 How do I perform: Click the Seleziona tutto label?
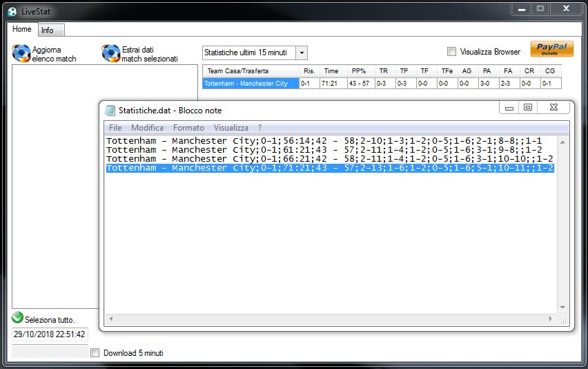[x=50, y=320]
